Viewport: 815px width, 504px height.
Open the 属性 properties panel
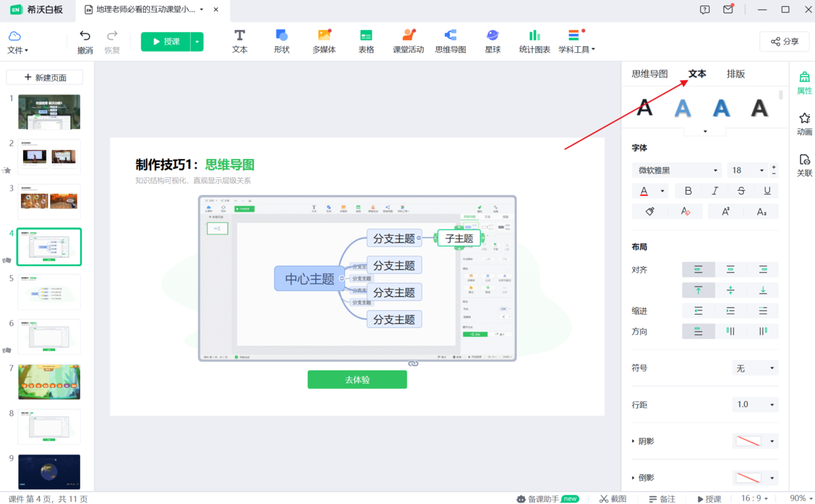pos(804,83)
